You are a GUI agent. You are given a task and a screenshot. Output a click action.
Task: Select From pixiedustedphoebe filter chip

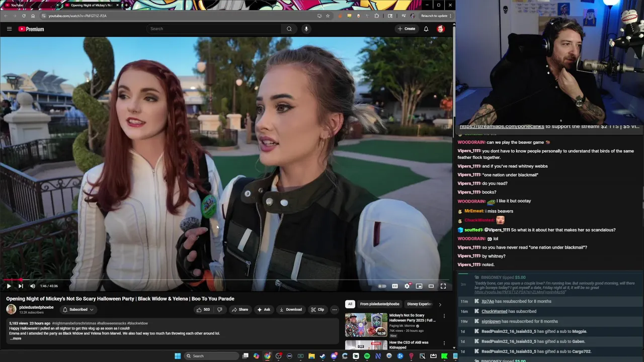coord(380,304)
